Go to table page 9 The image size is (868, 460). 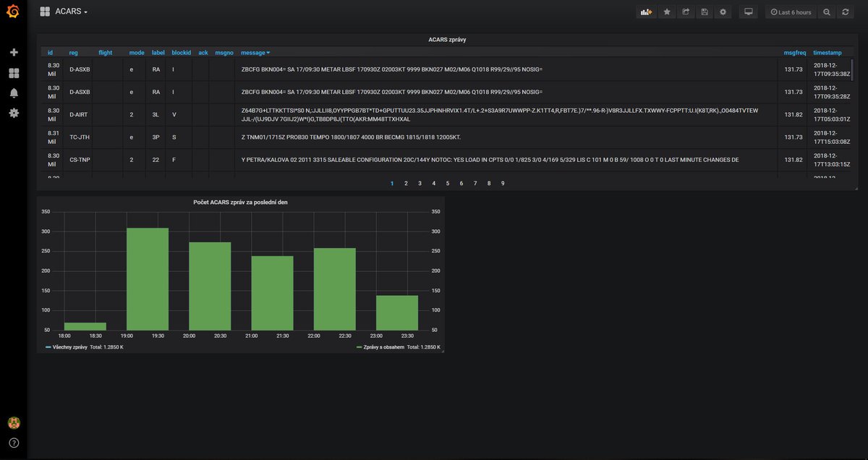tap(503, 184)
